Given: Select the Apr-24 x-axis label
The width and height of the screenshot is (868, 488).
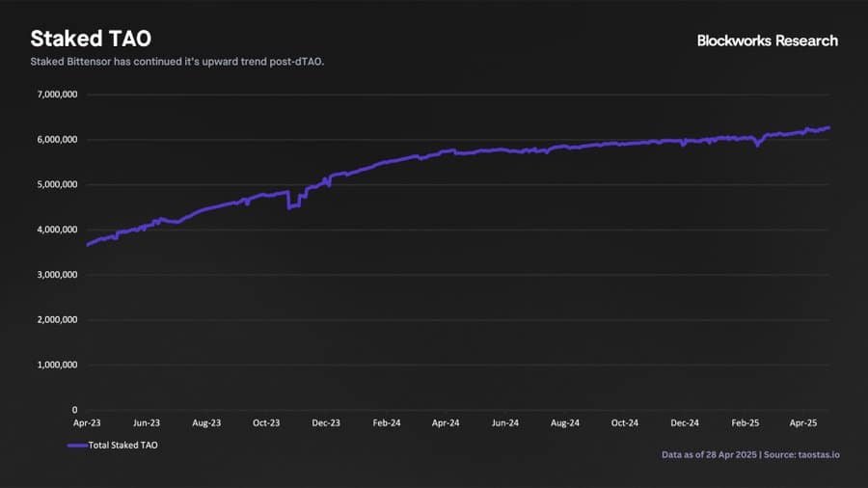Looking at the screenshot, I should pos(446,422).
